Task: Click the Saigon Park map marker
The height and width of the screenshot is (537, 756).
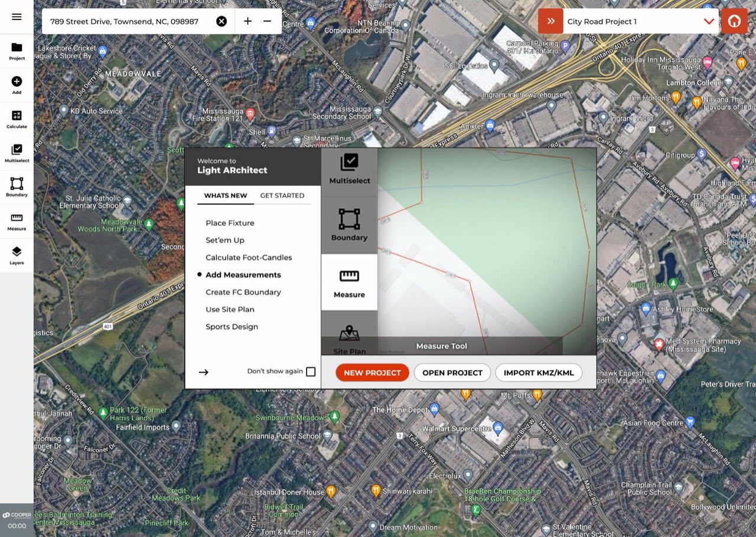Action: [673, 284]
